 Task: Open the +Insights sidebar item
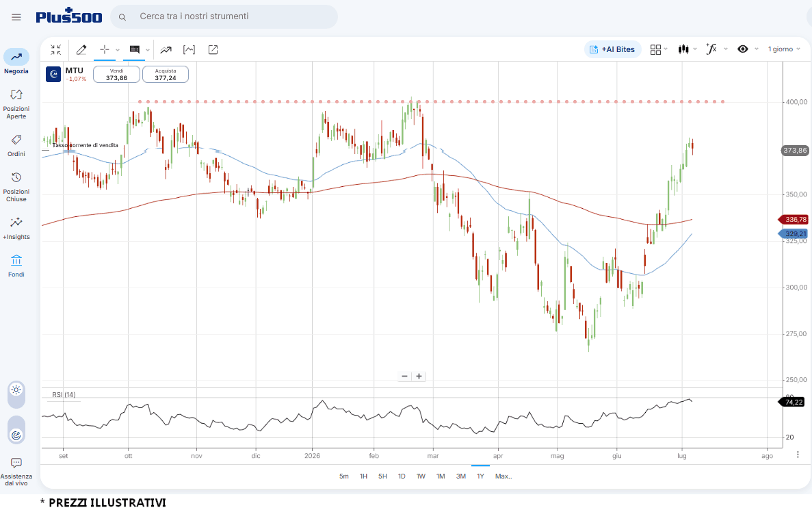point(16,228)
